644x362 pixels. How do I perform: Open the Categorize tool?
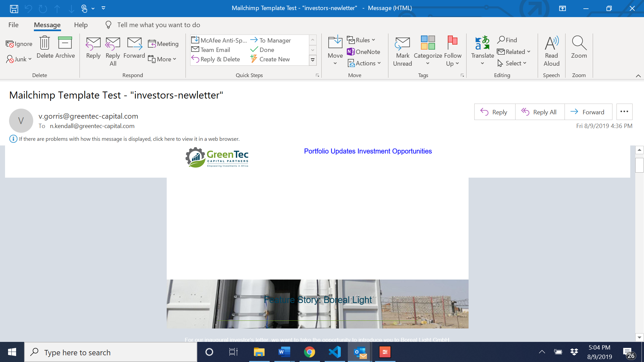tap(427, 50)
